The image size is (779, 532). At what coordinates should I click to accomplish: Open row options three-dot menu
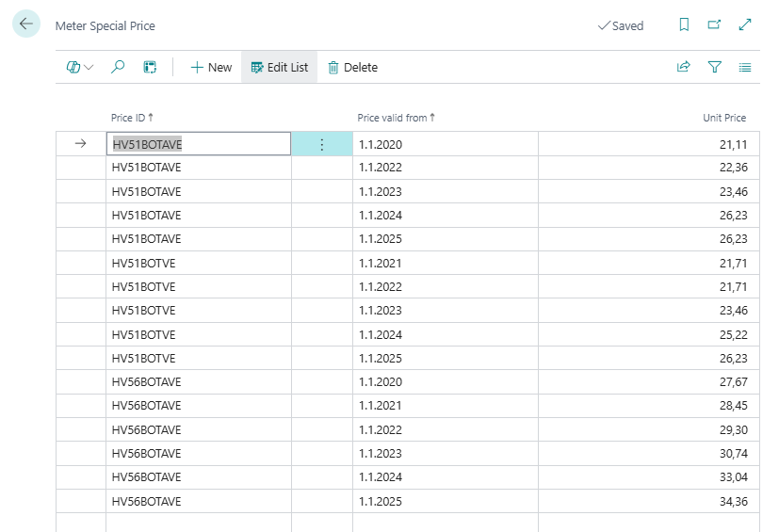pos(321,144)
